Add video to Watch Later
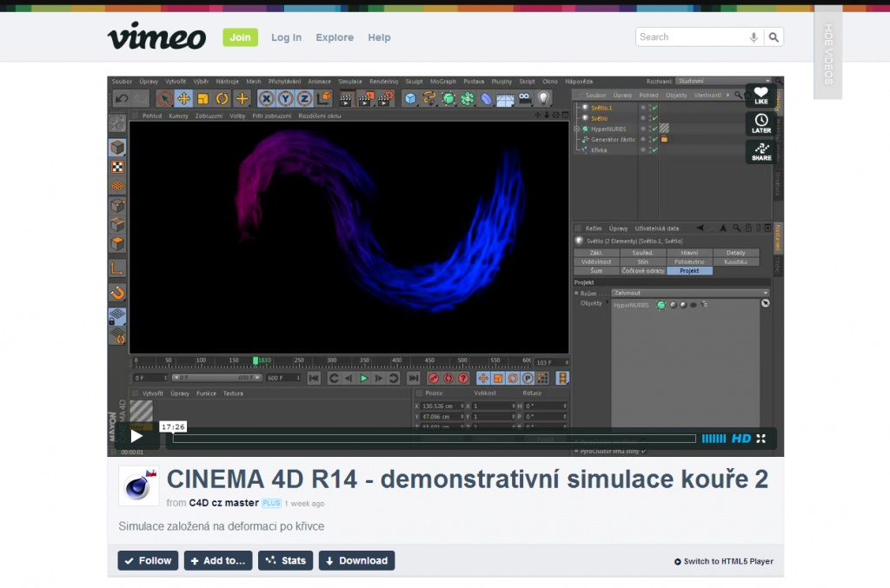This screenshot has width=890, height=588. (760, 123)
